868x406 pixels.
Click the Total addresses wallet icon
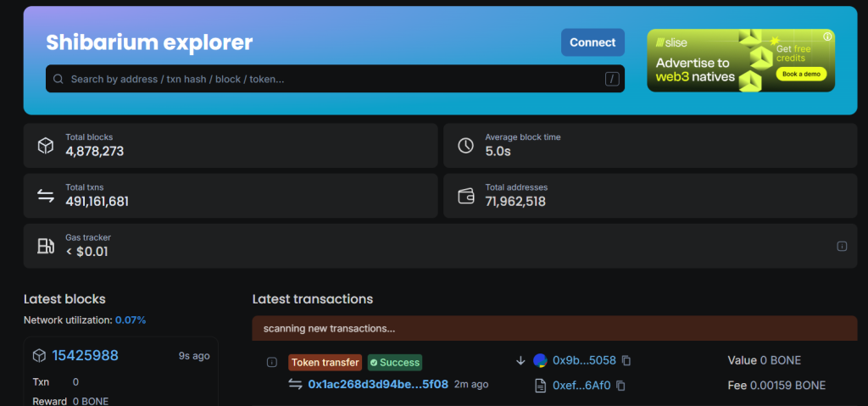(465, 196)
